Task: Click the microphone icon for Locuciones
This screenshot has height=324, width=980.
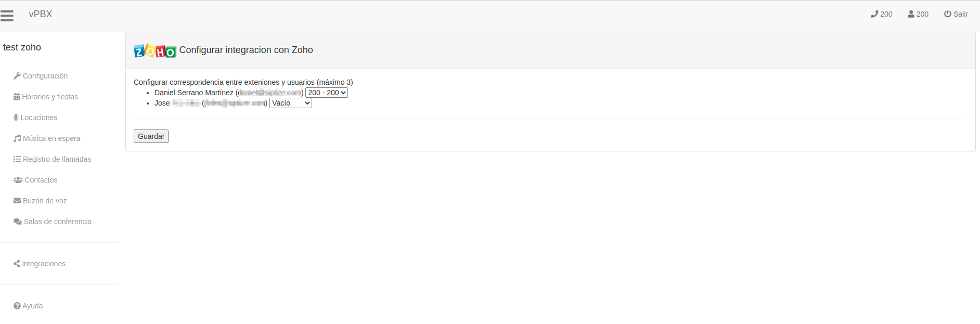Action: (16, 118)
